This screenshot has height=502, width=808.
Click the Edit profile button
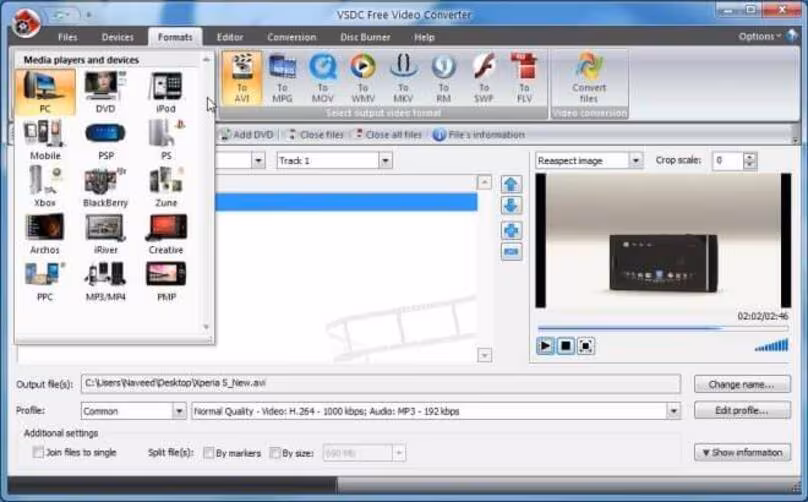pyautogui.click(x=742, y=411)
